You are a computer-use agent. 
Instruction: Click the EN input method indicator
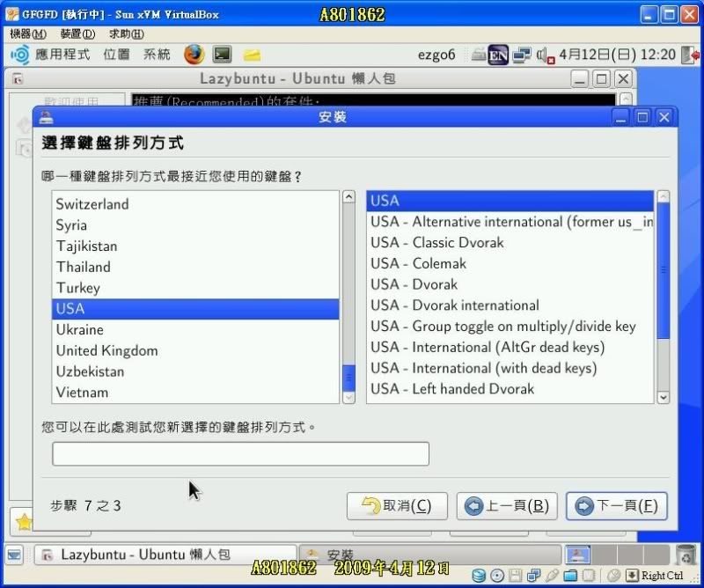pyautogui.click(x=498, y=55)
